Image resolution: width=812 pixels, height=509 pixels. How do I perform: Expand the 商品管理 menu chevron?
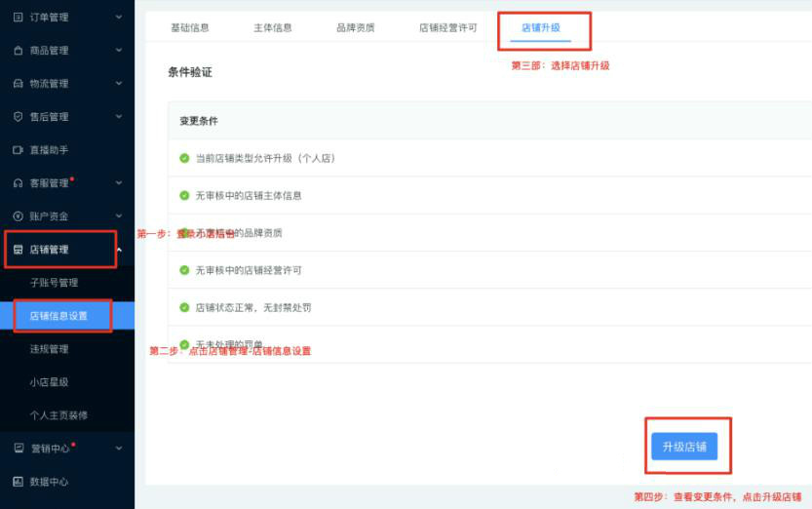[x=119, y=51]
